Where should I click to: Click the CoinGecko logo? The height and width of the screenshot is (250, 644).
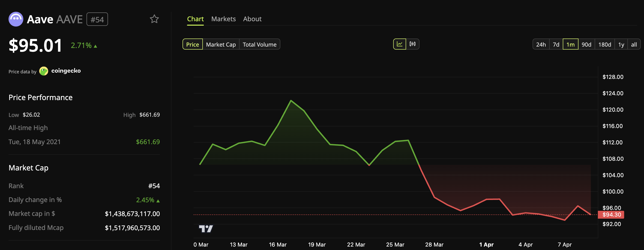point(44,71)
